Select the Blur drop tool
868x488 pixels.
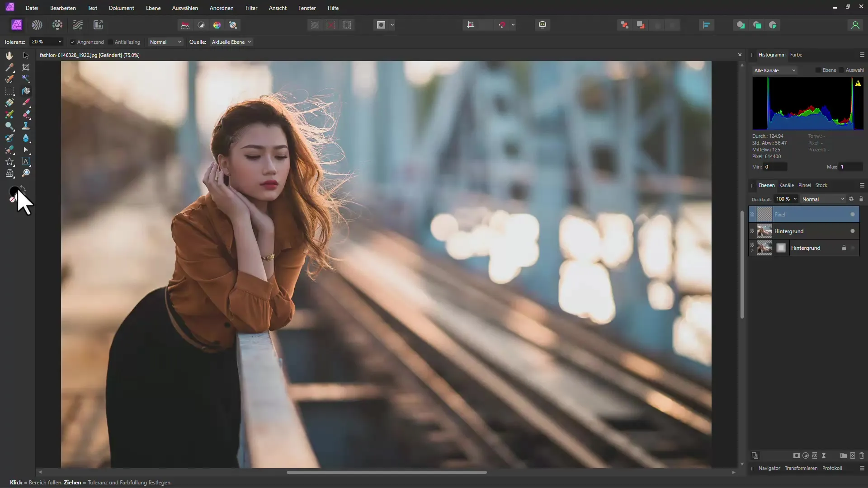point(26,138)
